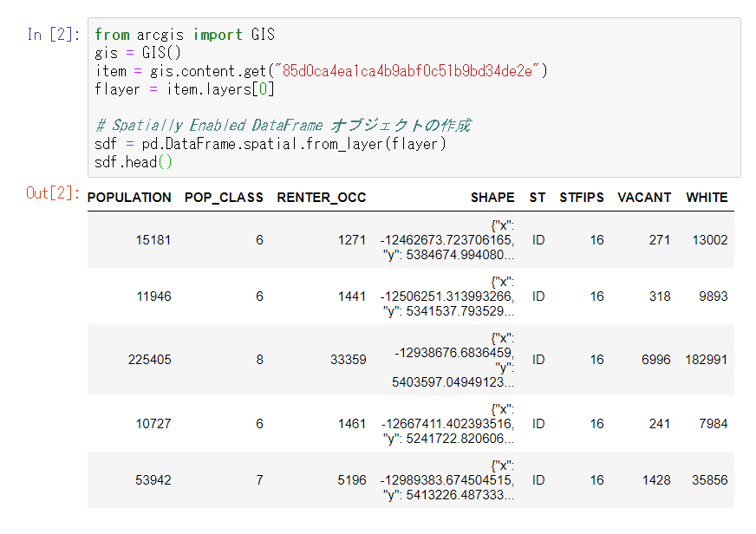Click RENTER_OCC value 5196

pos(351,480)
